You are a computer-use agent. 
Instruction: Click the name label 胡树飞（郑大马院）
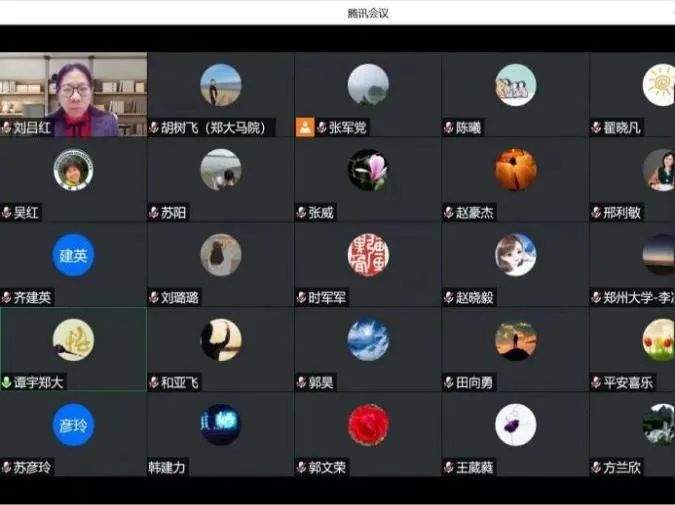(x=211, y=128)
